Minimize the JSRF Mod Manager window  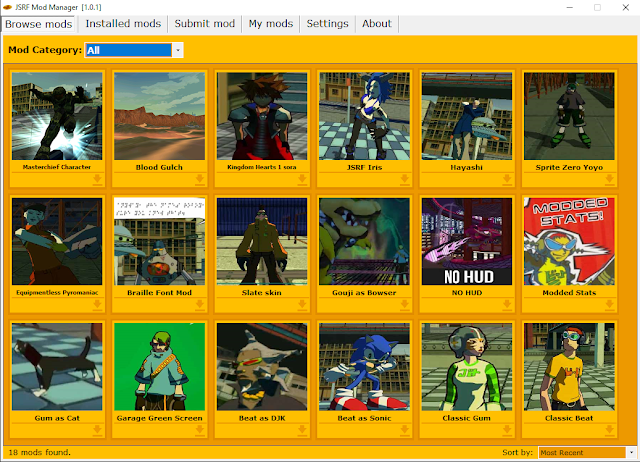[570, 7]
